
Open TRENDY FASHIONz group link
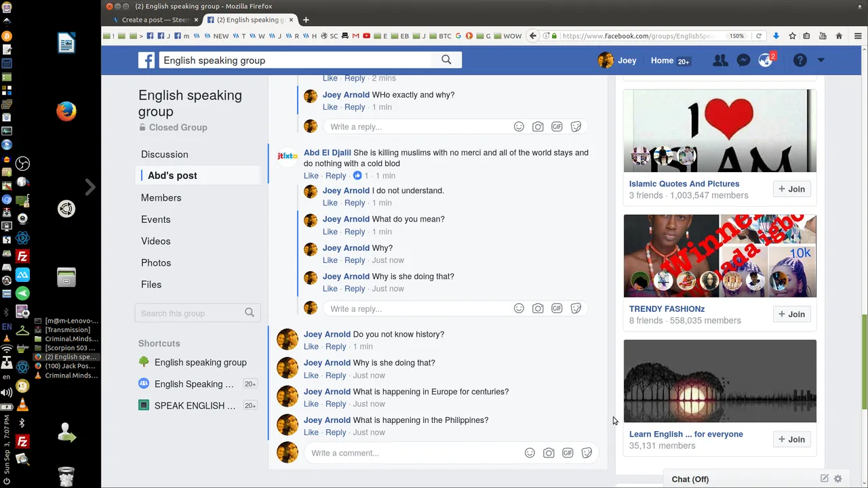(x=667, y=308)
